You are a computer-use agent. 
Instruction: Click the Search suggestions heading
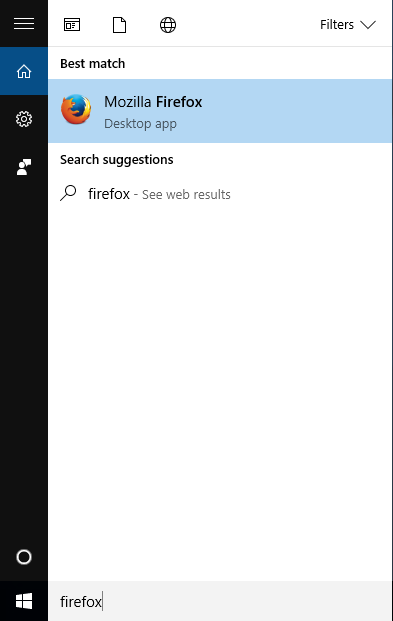(x=117, y=160)
